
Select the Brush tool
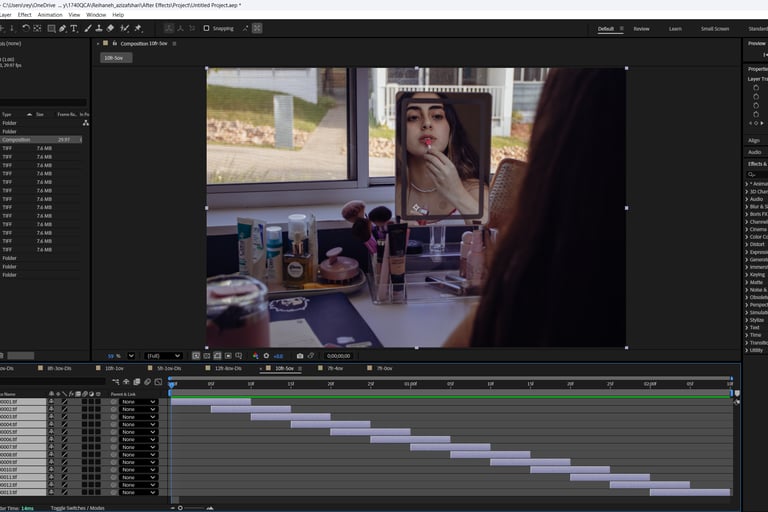pos(88,28)
